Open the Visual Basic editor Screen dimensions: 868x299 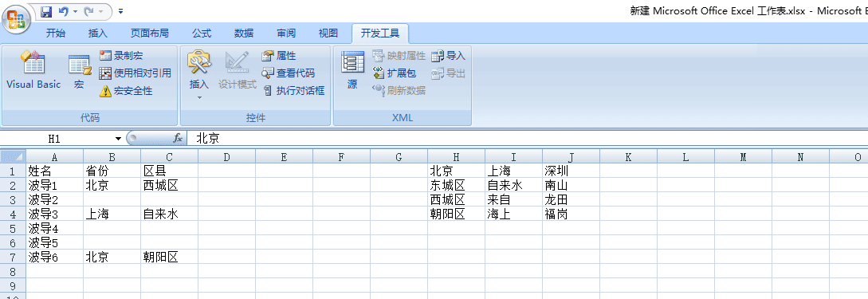tap(33, 70)
